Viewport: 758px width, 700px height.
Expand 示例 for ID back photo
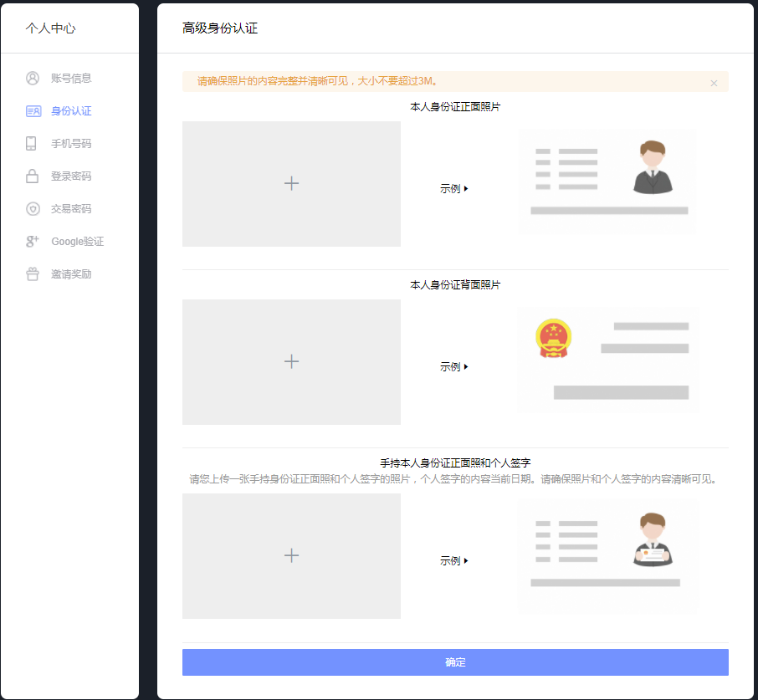pyautogui.click(x=454, y=367)
